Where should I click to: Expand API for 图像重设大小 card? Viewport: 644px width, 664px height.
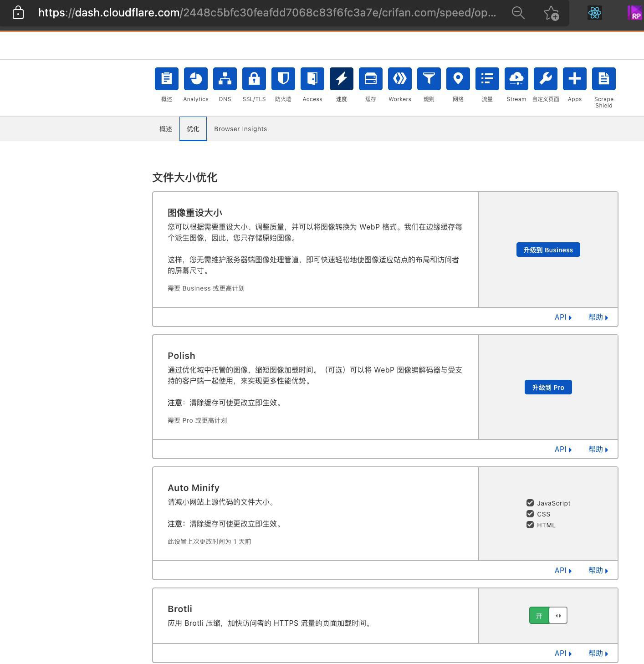coord(563,317)
